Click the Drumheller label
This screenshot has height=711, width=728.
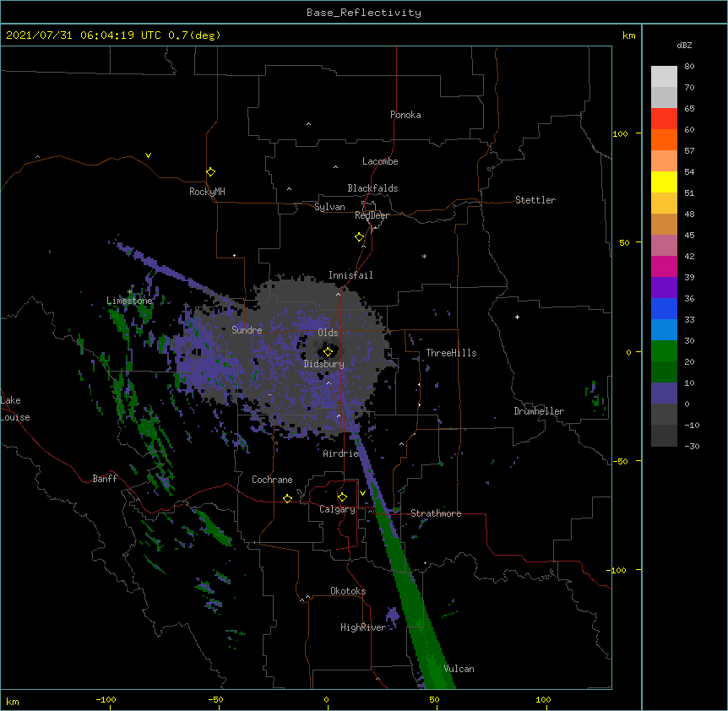coord(539,411)
